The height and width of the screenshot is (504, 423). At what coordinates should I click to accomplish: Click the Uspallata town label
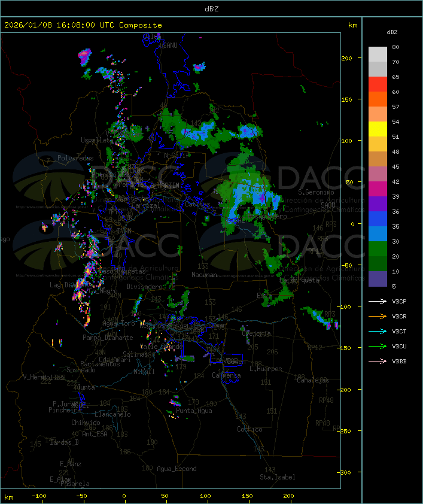(x=96, y=140)
